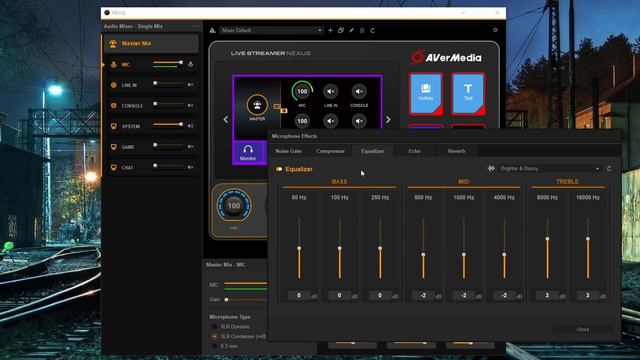Click the 1000 Hz band slider
This screenshot has width=640, height=360.
464,248
